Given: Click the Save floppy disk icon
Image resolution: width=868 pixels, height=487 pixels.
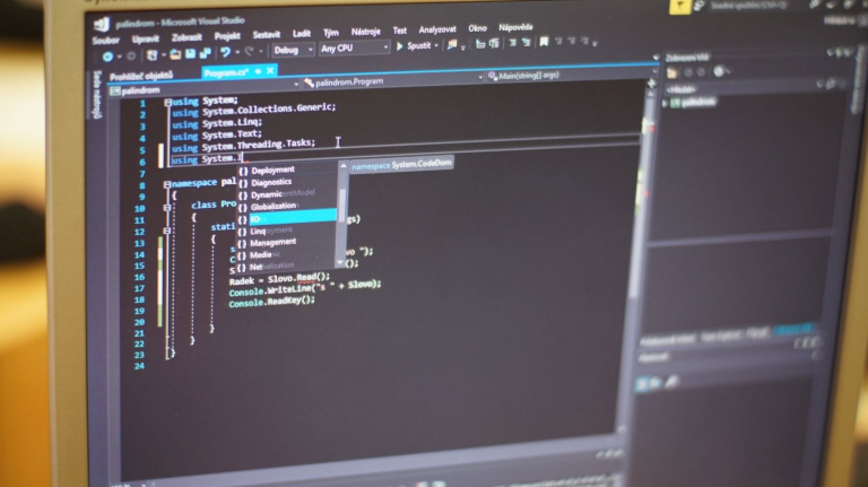Looking at the screenshot, I should click(190, 54).
